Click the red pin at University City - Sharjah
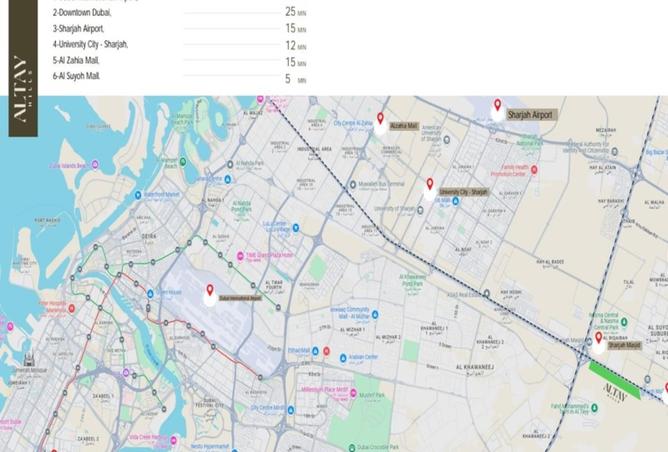This screenshot has height=452, width=668. (430, 184)
